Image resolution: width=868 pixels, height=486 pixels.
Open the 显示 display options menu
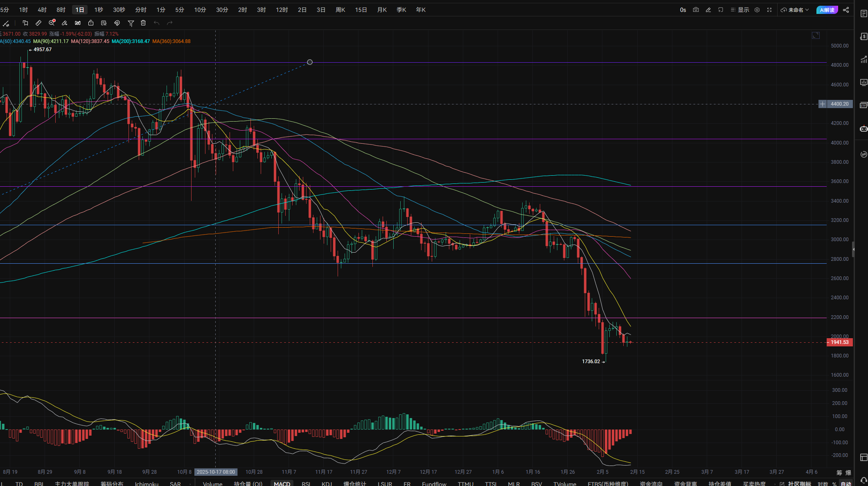[740, 10]
